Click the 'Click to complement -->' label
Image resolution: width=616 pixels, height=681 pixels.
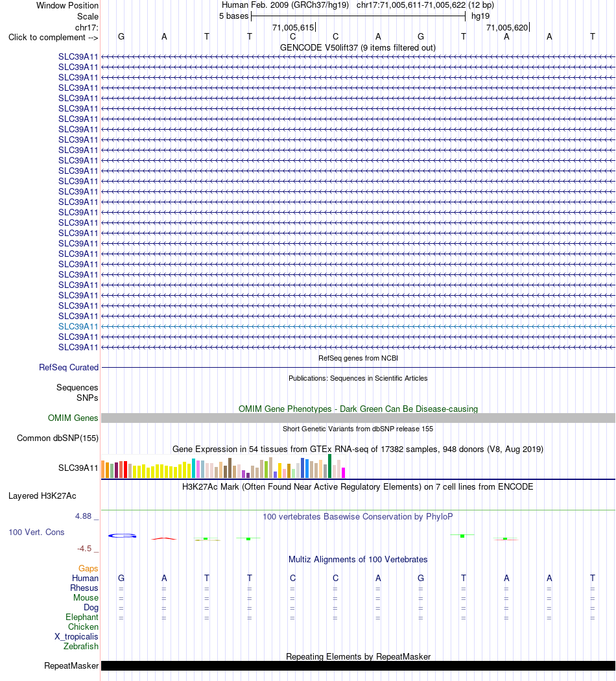coord(53,38)
